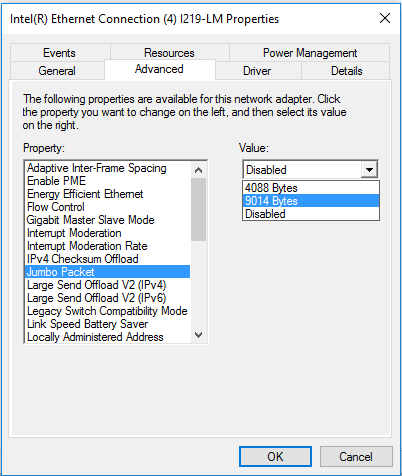
Task: Switch to the Resources tab
Action: point(169,53)
